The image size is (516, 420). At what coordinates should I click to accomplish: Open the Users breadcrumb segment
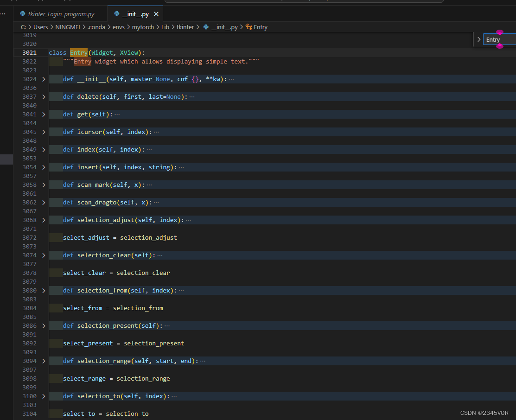coord(40,27)
